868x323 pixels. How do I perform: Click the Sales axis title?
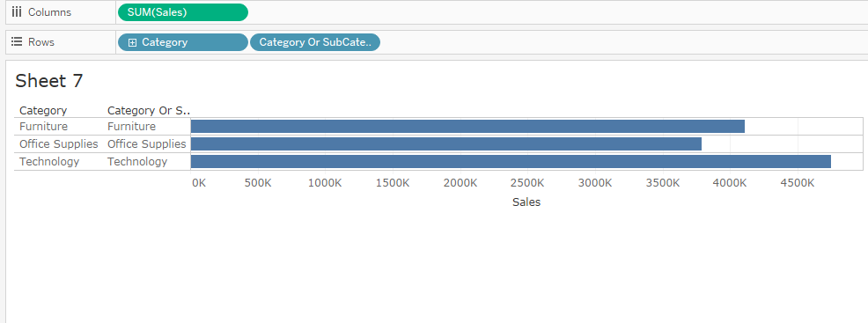click(526, 202)
